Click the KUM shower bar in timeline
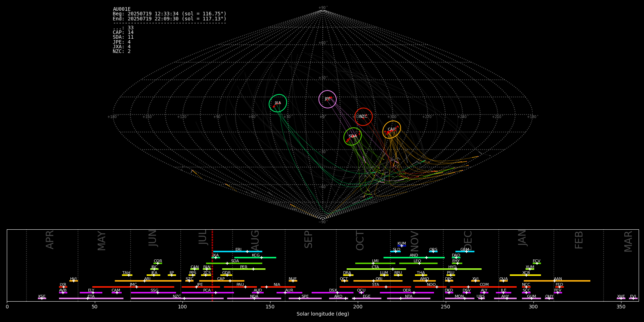The width and height of the screenshot is (644, 322). tap(402, 246)
